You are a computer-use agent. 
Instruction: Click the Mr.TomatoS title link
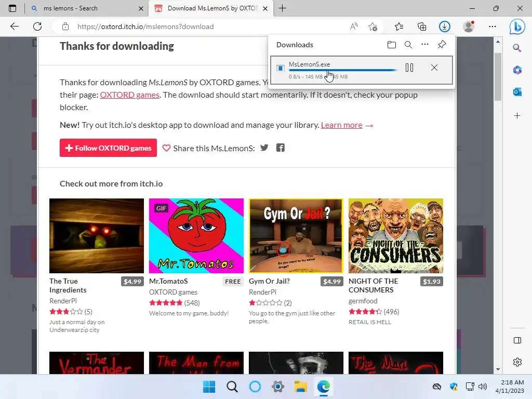(x=168, y=281)
